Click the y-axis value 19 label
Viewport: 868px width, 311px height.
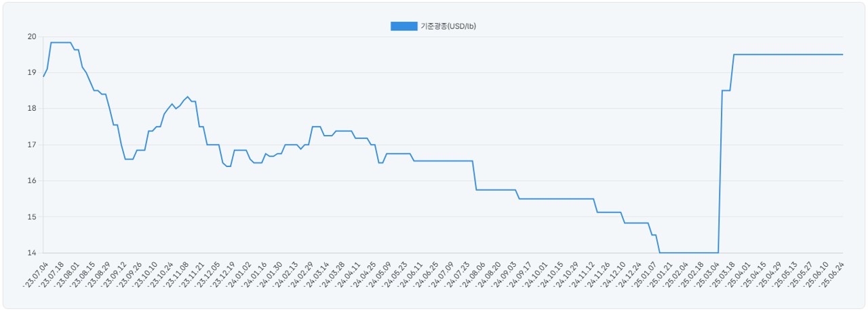pos(31,73)
